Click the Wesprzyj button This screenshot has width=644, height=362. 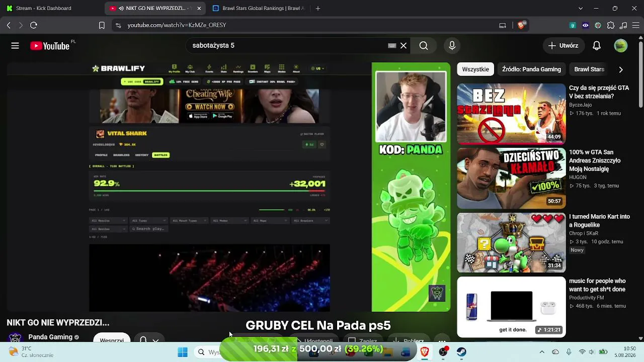coord(112,338)
